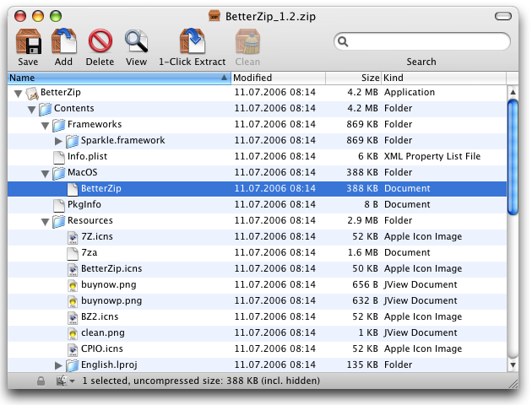The width and height of the screenshot is (532, 405).
Task: Click the Resources folder icon
Action: pos(59,221)
